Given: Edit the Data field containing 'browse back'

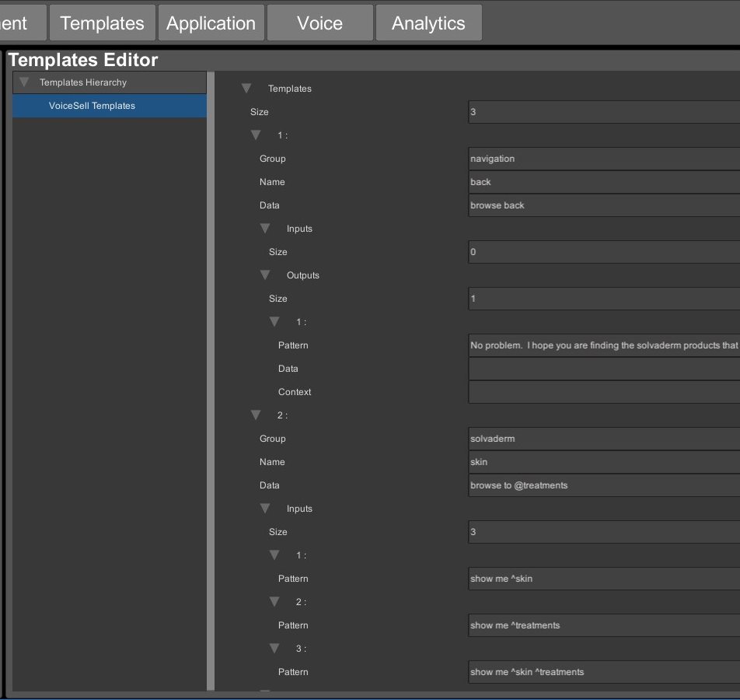Looking at the screenshot, I should 604,205.
